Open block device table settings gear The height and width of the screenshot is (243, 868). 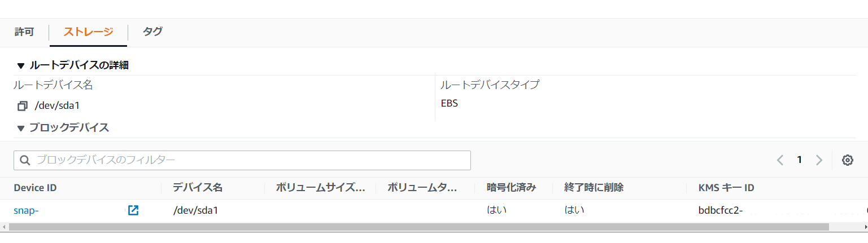pos(847,160)
